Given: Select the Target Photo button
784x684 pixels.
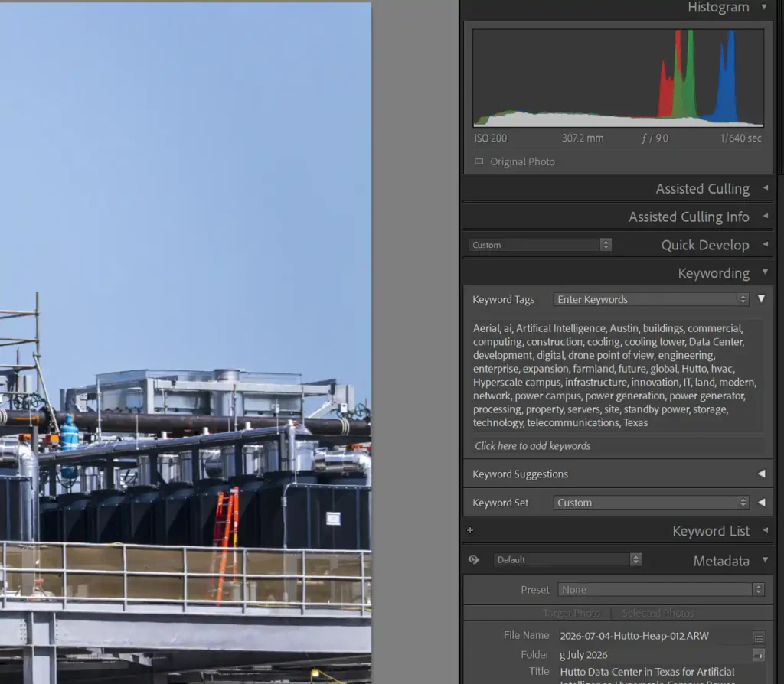Looking at the screenshot, I should (571, 613).
